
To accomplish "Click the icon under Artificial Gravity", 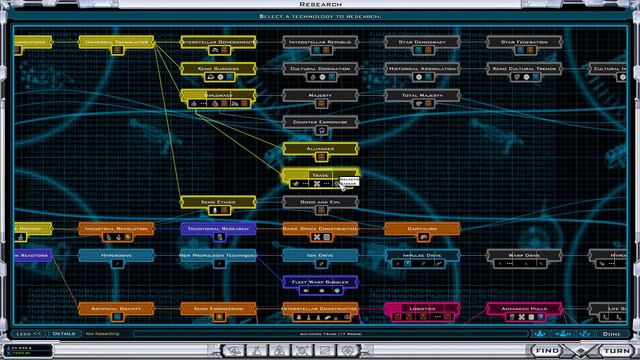I will (118, 317).
